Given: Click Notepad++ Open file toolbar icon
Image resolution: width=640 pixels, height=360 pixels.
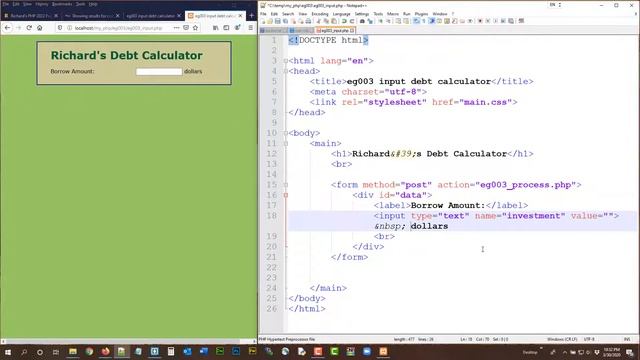Looking at the screenshot, I should tap(269, 21).
